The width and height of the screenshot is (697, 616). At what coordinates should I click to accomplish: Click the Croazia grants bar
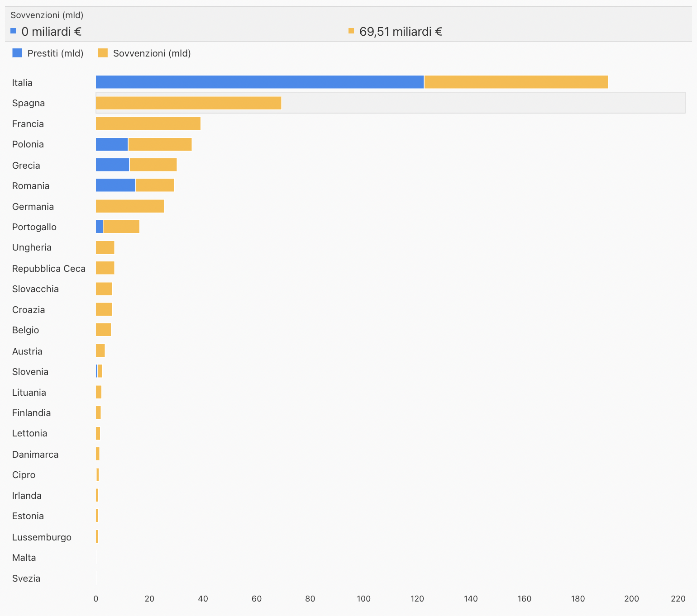pyautogui.click(x=104, y=309)
